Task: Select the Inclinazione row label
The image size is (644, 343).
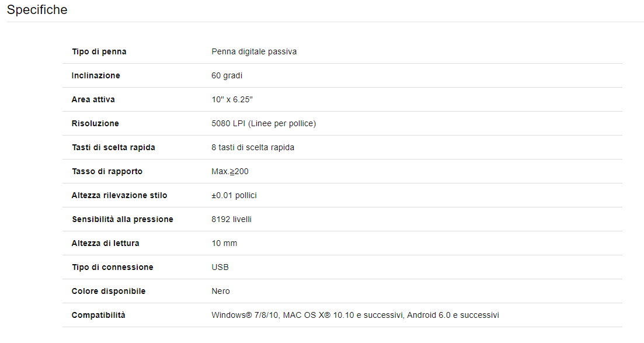Action: (96, 75)
